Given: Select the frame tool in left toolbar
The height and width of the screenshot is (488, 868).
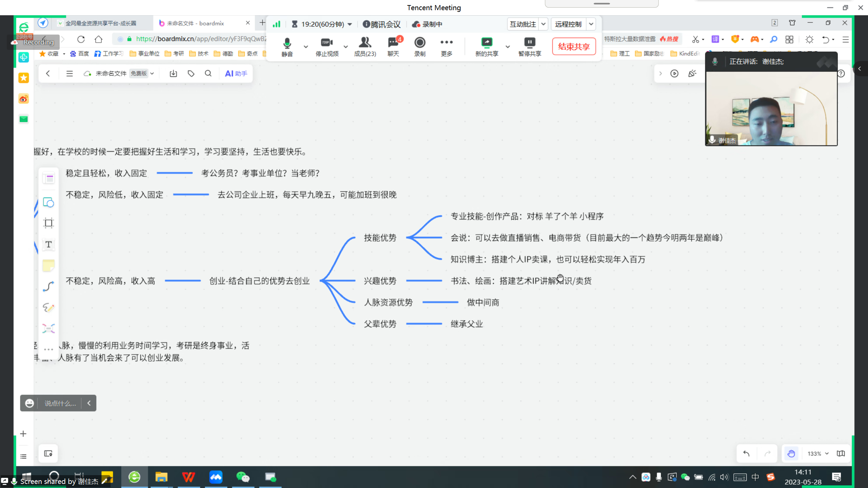Looking at the screenshot, I should pos(48,223).
